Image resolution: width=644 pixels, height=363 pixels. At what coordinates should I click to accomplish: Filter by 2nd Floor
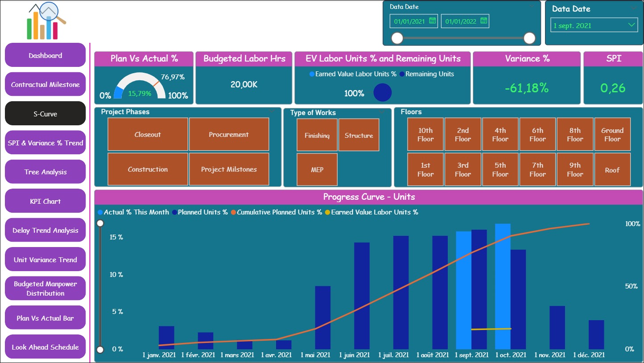click(463, 134)
